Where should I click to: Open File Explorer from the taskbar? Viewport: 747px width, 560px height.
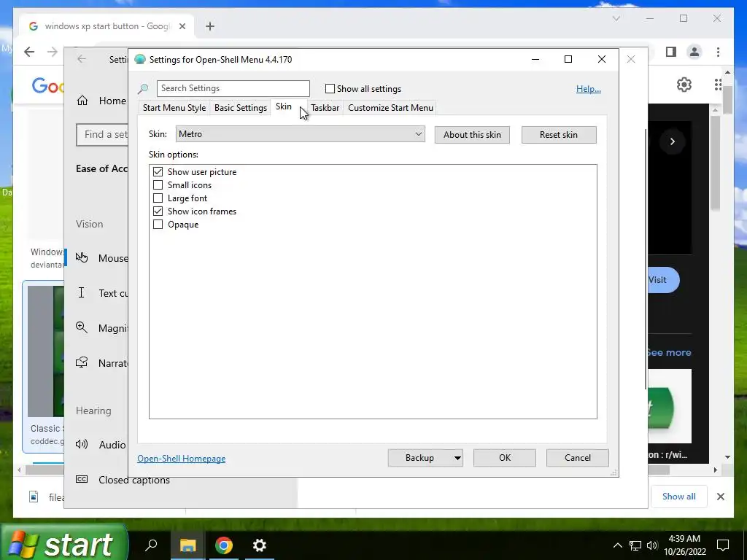pos(187,545)
